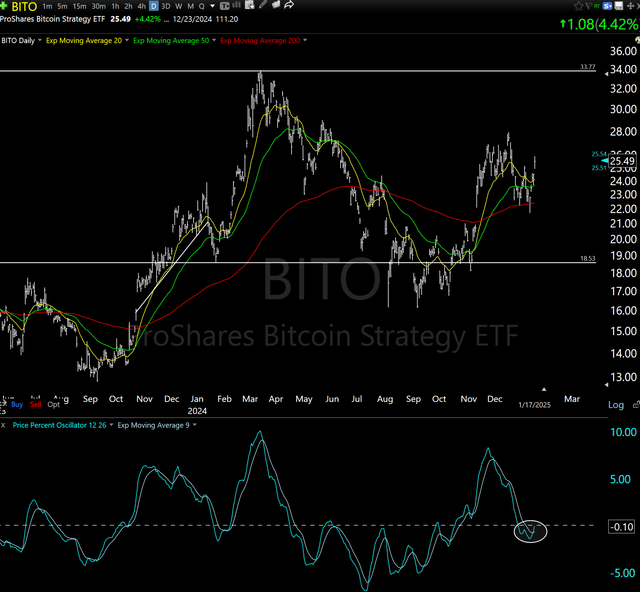Click the 25.54 cyan price tag
640x592 pixels.
click(x=599, y=154)
